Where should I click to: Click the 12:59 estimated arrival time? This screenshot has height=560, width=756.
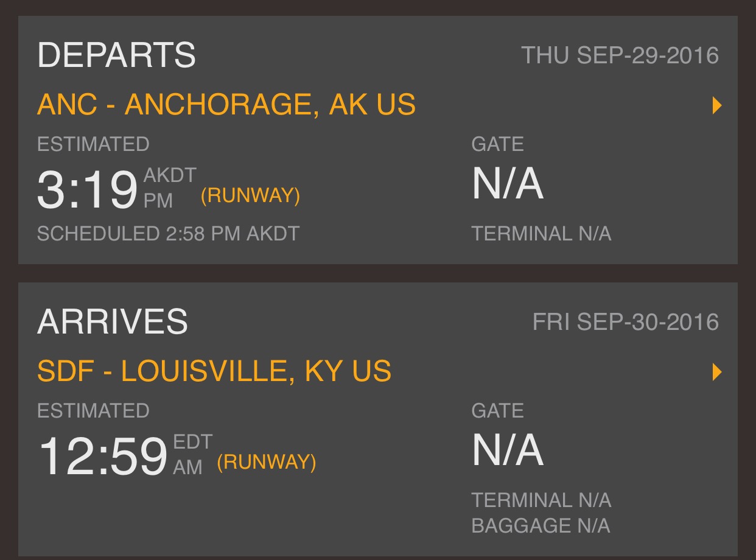coord(102,456)
